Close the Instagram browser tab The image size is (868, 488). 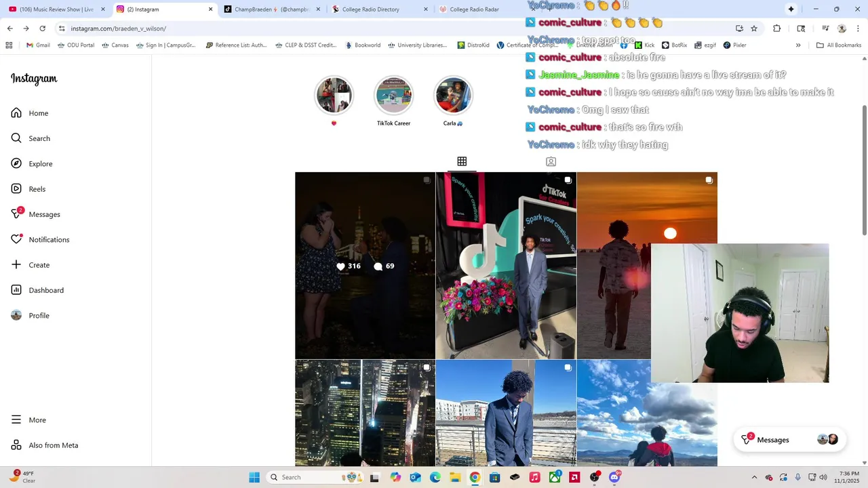[x=210, y=9]
